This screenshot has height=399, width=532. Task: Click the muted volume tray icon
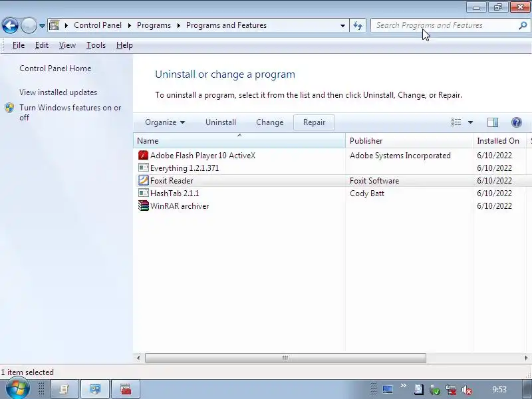coord(467,390)
